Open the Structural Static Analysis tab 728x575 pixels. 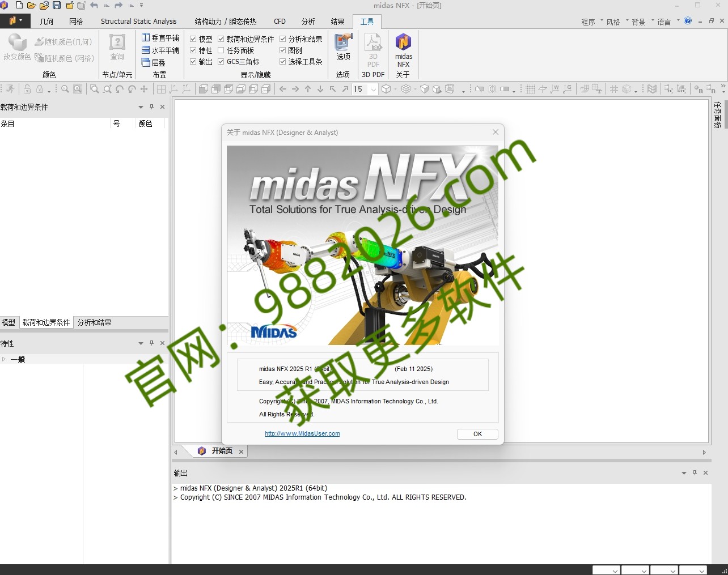pos(139,22)
